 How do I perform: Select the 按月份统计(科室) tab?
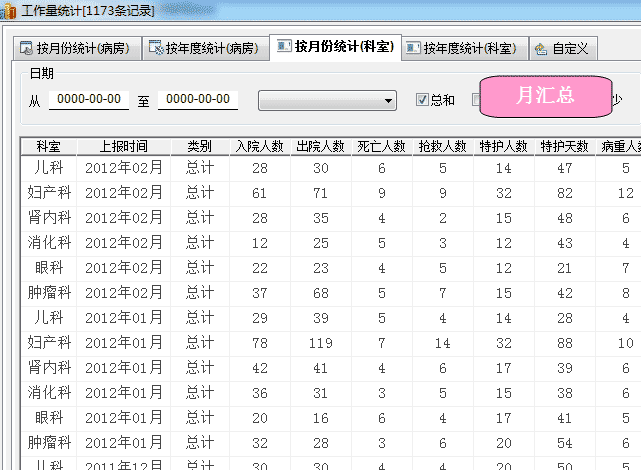point(335,47)
